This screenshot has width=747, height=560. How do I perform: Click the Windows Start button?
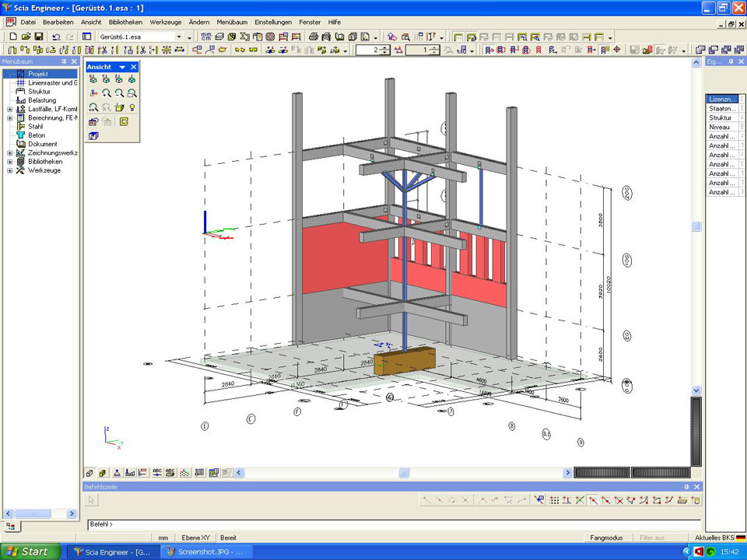(x=30, y=551)
